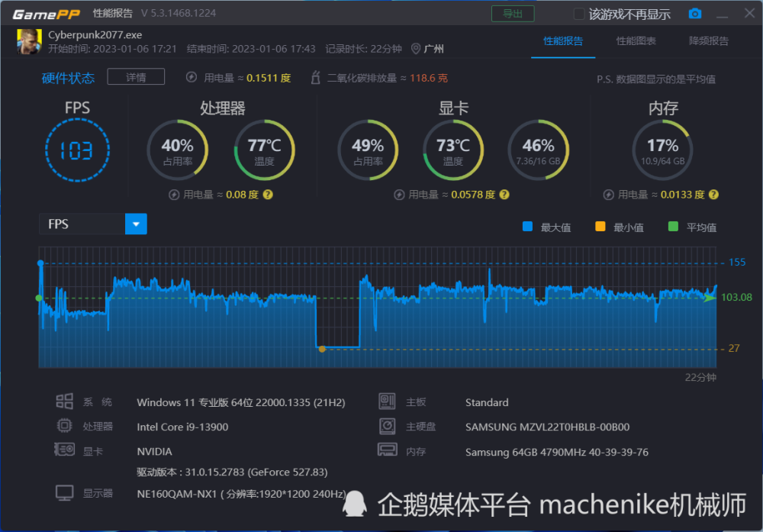Click the memory 17% usage gauge
763x532 pixels.
(663, 150)
